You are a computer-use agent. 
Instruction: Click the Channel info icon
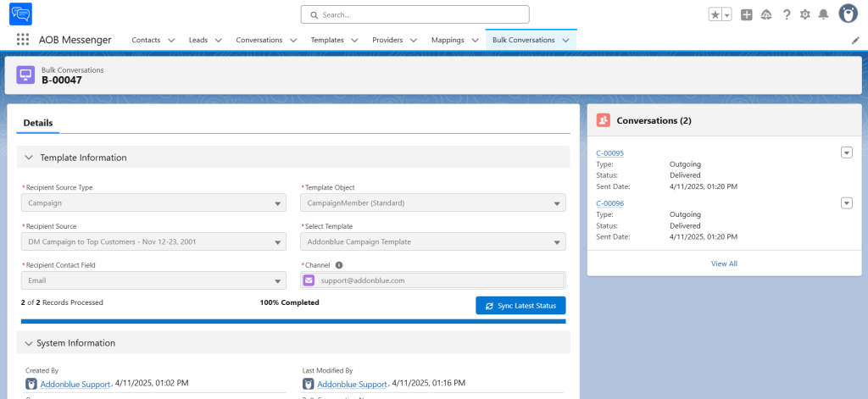tap(339, 265)
